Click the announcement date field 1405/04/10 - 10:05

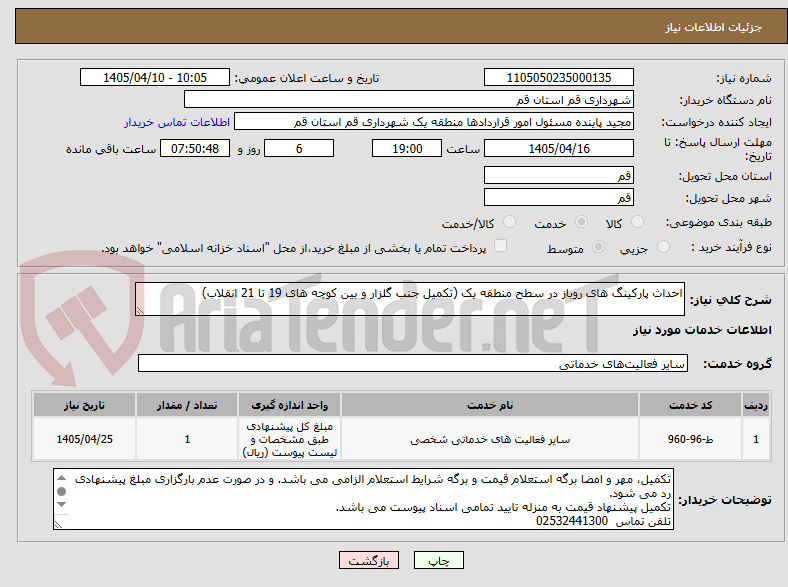click(155, 77)
